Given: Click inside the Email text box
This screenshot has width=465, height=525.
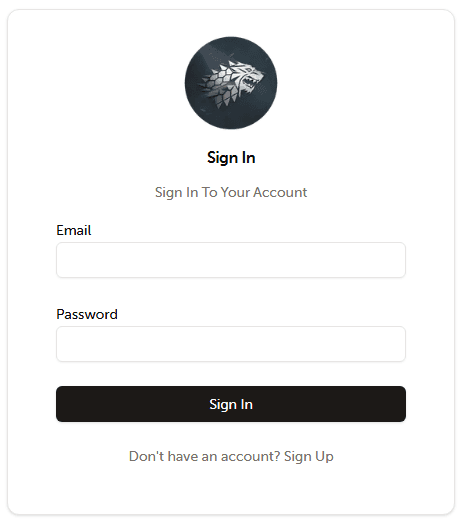Looking at the screenshot, I should pos(231,260).
